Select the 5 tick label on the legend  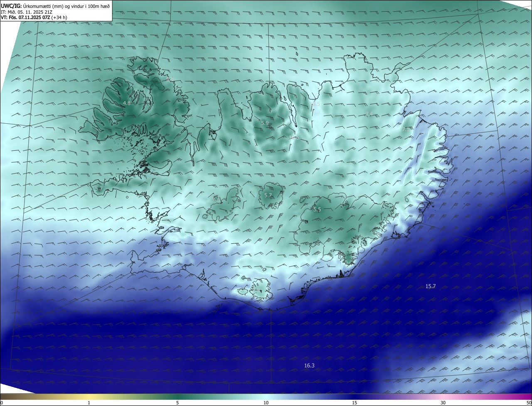tap(177, 403)
